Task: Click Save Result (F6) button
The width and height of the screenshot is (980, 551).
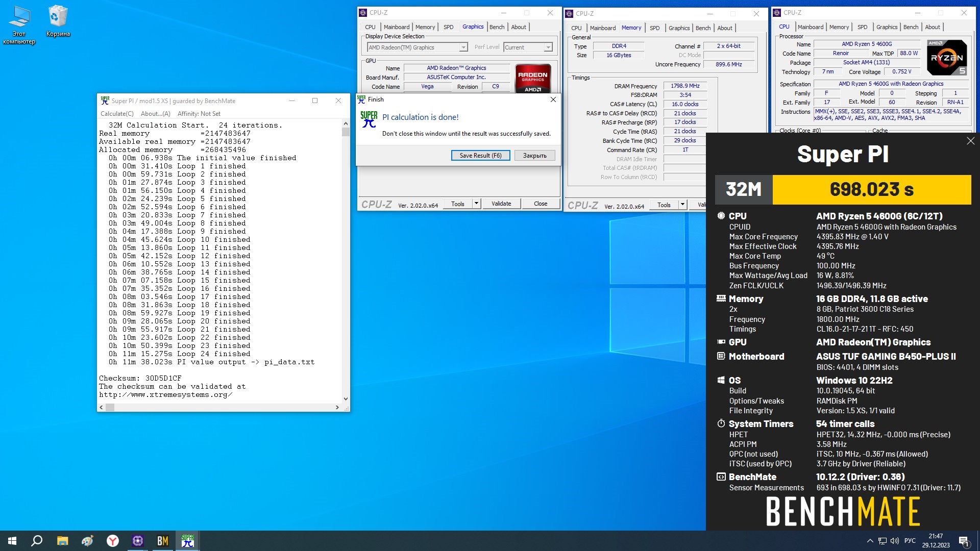Action: [480, 156]
